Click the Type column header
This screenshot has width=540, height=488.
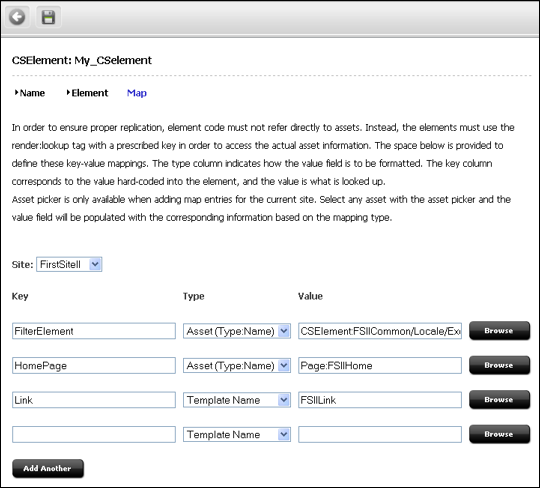coord(194,296)
